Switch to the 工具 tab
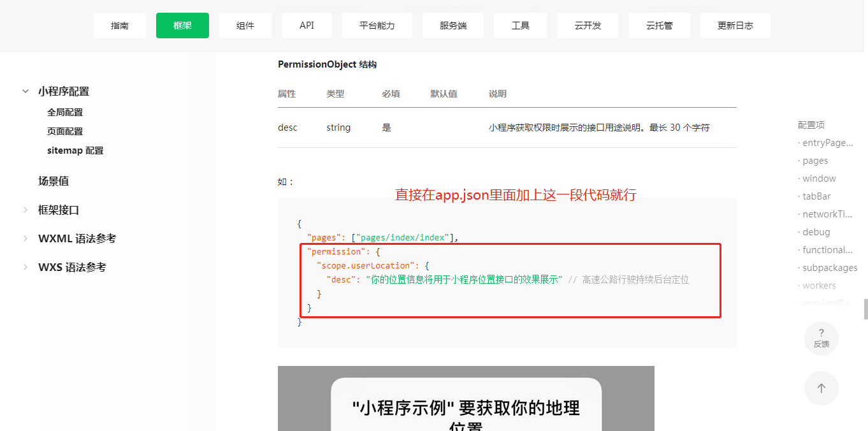 [x=520, y=26]
